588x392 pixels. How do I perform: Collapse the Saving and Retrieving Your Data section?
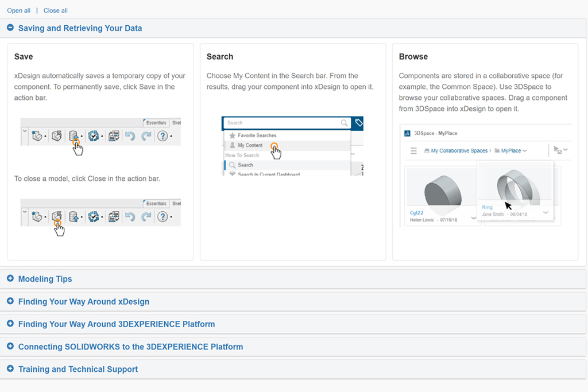coord(10,28)
